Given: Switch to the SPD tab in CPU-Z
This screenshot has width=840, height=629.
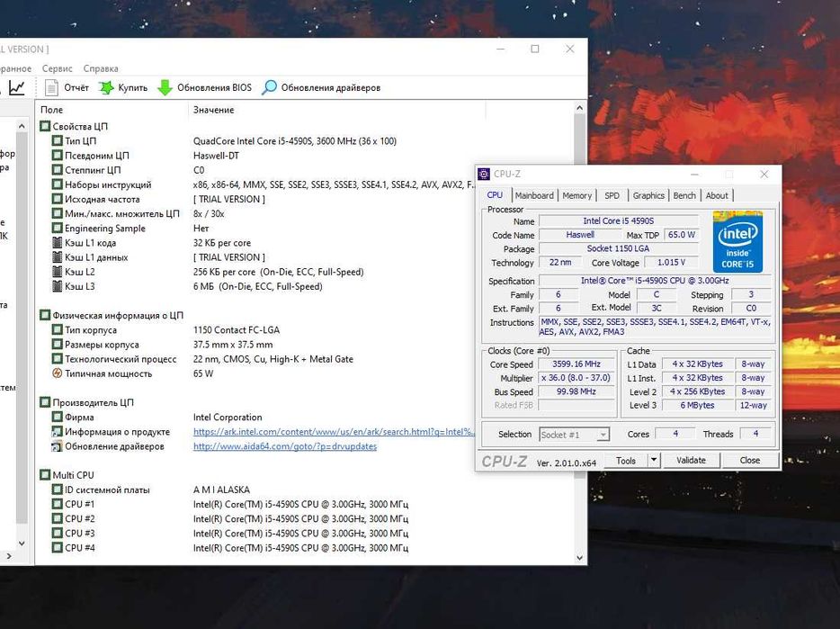Looking at the screenshot, I should [612, 196].
